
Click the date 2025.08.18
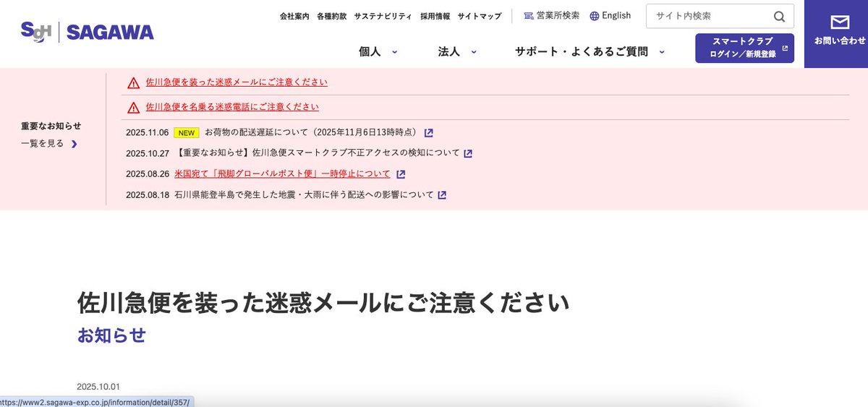[x=147, y=195]
